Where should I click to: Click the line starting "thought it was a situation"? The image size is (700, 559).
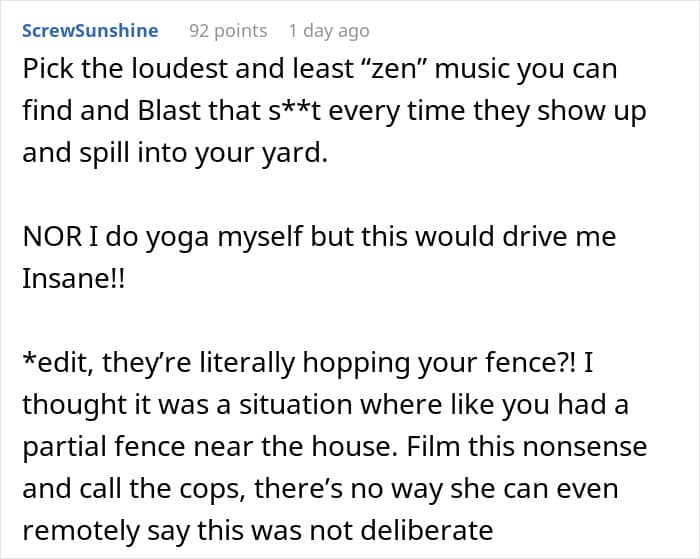pos(325,405)
